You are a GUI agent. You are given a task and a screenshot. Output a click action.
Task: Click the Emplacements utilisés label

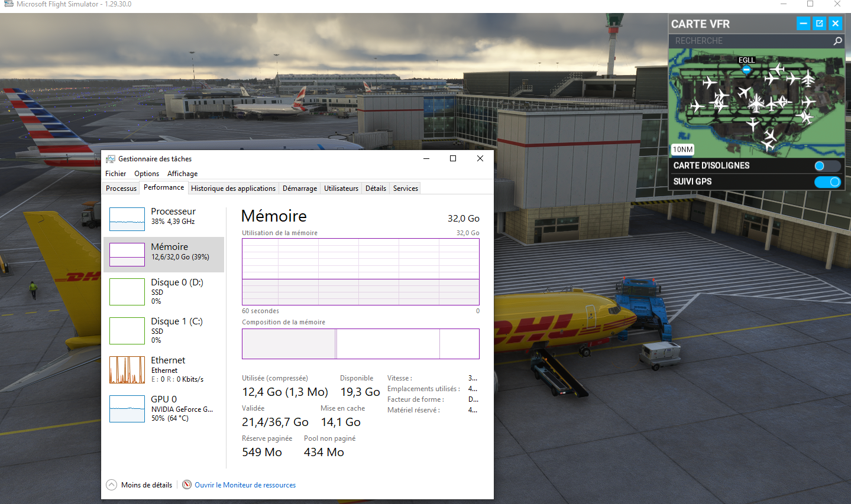(423, 389)
